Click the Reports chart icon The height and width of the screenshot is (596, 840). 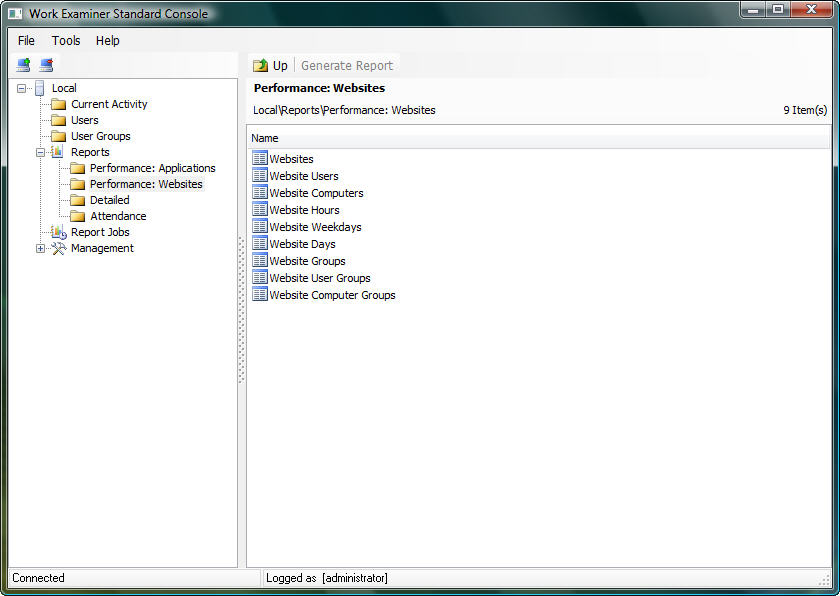tap(57, 152)
